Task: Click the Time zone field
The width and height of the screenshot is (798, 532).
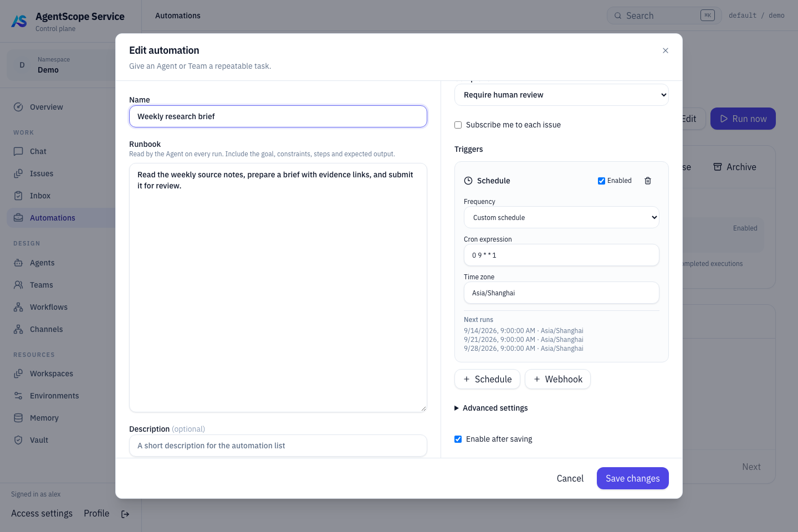Action: tap(561, 293)
